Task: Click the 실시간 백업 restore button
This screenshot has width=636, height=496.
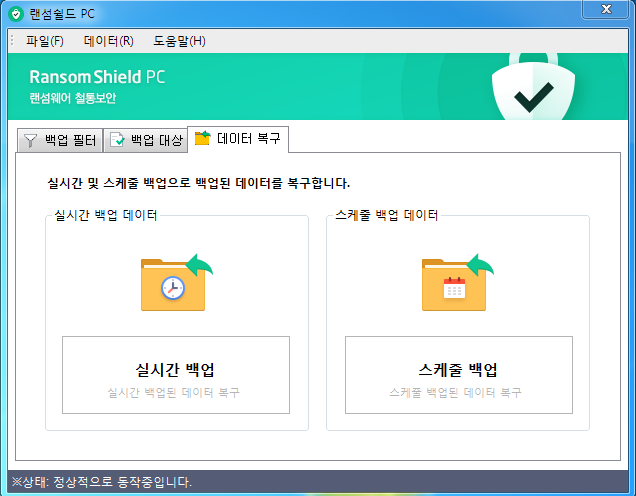Action: tap(176, 375)
